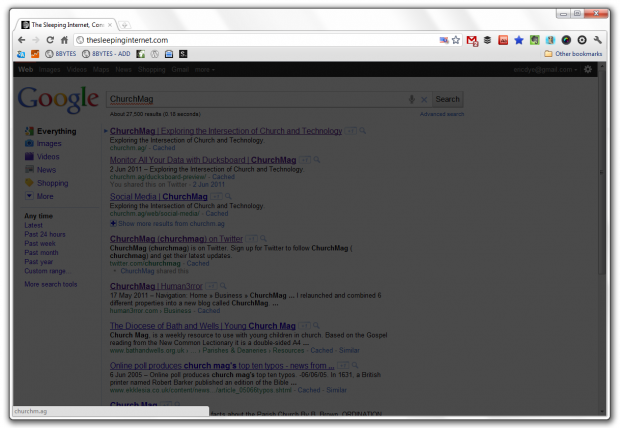Open ChurchMag (churchmag) on Twitter result
The image size is (620, 428).
coord(176,239)
